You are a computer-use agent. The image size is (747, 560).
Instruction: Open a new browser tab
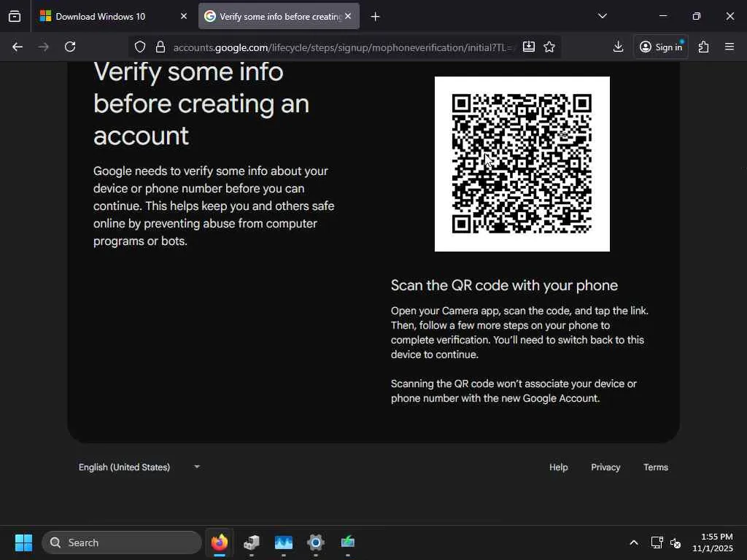point(376,17)
